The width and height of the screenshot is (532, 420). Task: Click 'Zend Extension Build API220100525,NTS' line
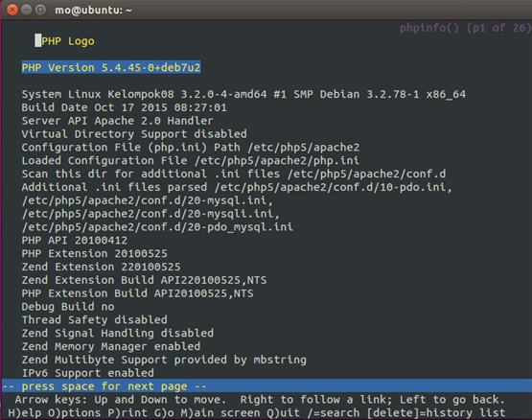point(144,280)
